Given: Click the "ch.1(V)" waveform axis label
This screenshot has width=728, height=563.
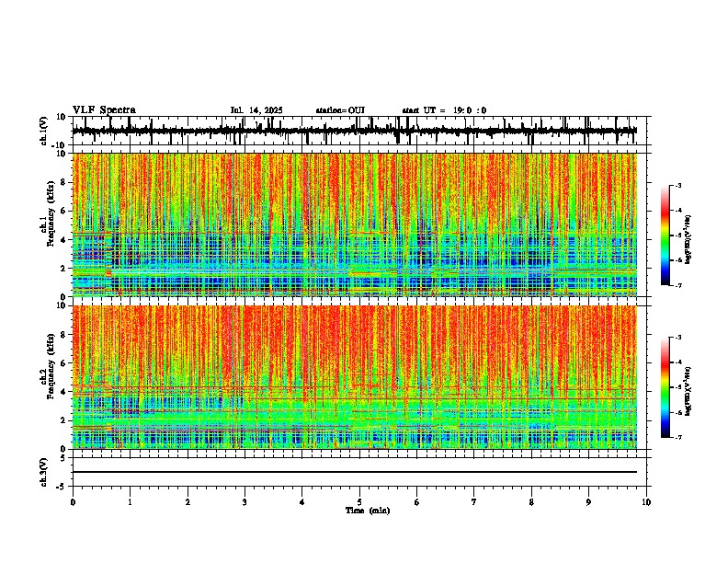Looking at the screenshot, I should pyautogui.click(x=44, y=131).
